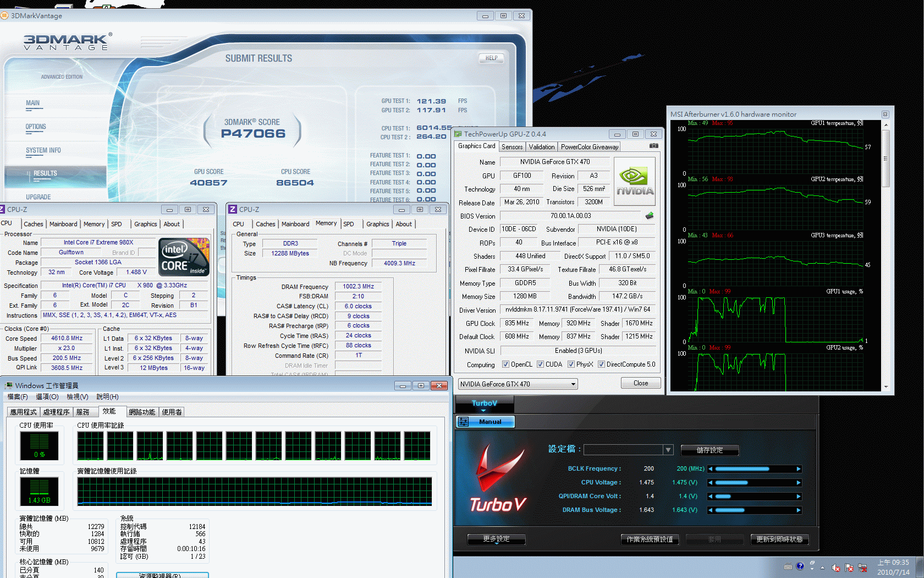Open the GPU selection dropdown in GPU-Z
The width and height of the screenshot is (924, 578).
[518, 384]
